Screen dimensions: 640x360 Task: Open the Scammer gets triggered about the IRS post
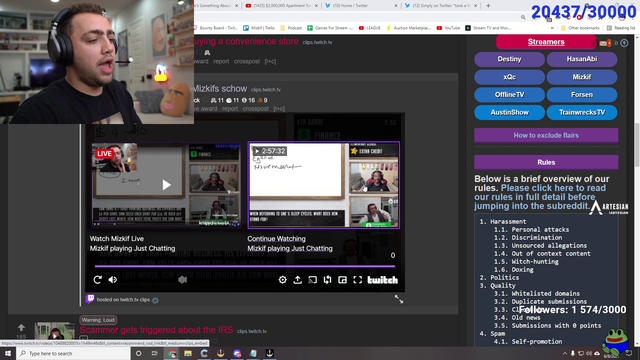[156, 330]
